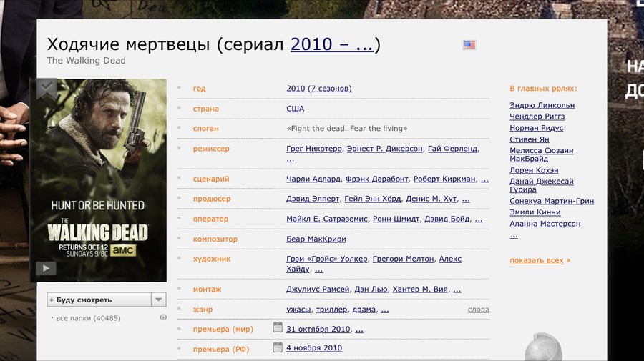Image resolution: width=644 pixels, height=361 pixels.
Task: Open producer Гейл Энн Хёрд
Action: 373,199
